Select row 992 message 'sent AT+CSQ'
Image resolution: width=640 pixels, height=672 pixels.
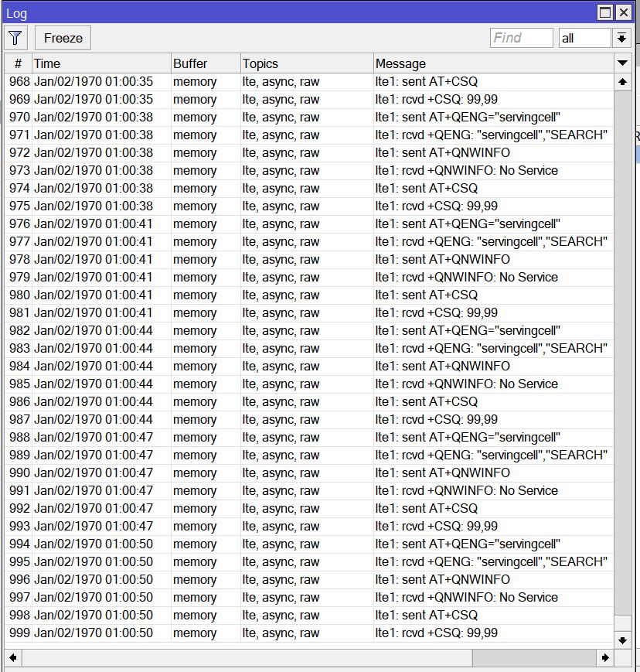pyautogui.click(x=426, y=508)
